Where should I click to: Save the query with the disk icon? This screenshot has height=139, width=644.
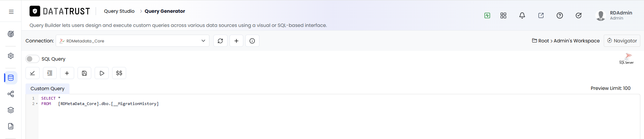pyautogui.click(x=84, y=73)
